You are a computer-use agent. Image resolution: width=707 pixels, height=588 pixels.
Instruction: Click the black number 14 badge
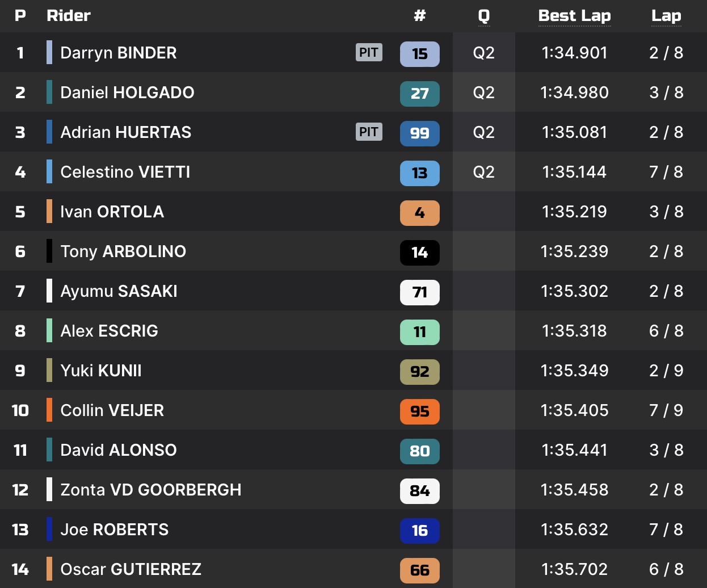click(x=419, y=253)
